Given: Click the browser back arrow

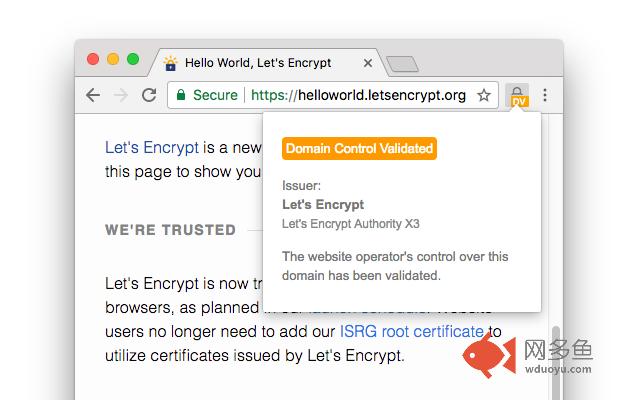Looking at the screenshot, I should 93,95.
